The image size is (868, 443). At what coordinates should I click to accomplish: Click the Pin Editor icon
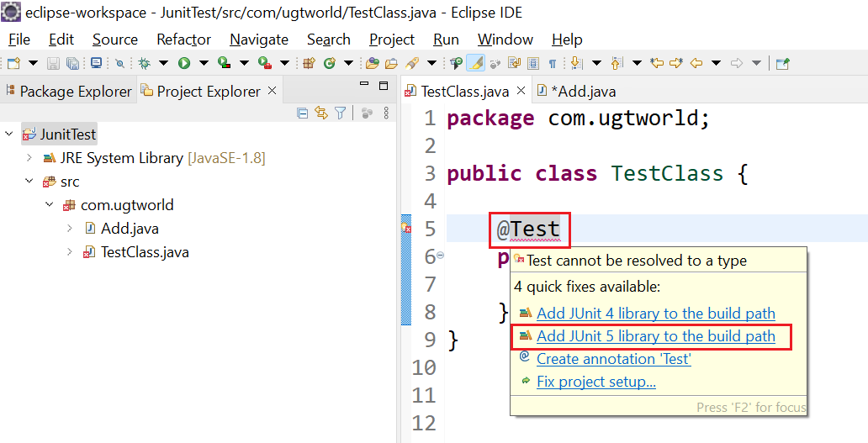[x=782, y=64]
